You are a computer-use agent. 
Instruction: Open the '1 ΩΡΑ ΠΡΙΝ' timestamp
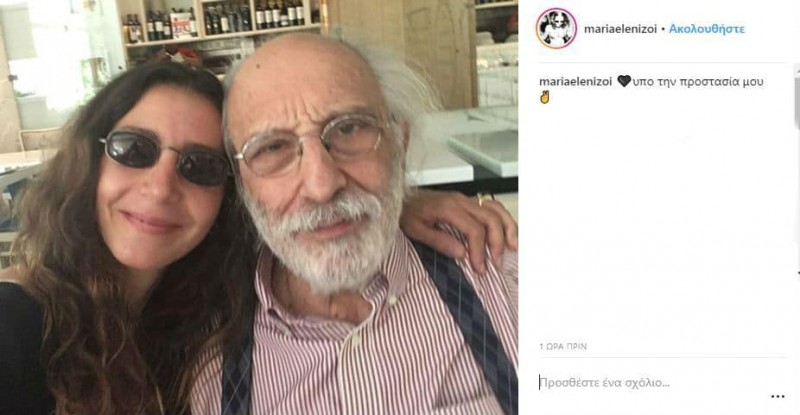562,346
